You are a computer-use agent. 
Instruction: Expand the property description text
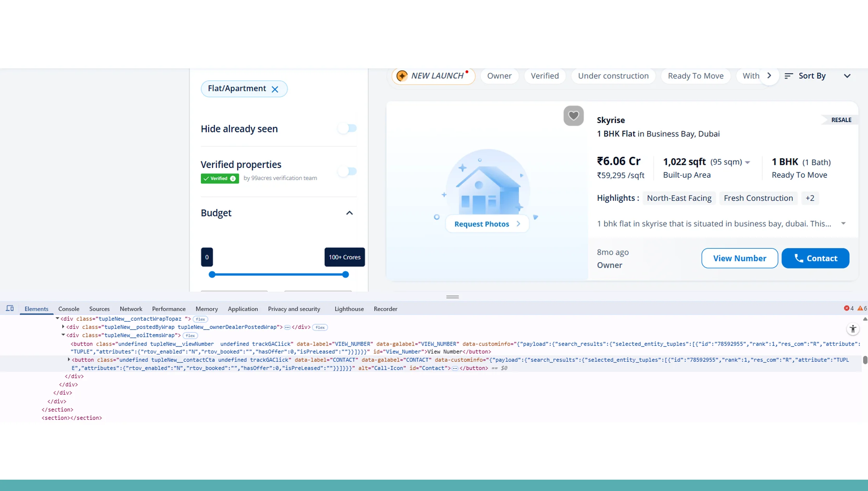(x=844, y=223)
